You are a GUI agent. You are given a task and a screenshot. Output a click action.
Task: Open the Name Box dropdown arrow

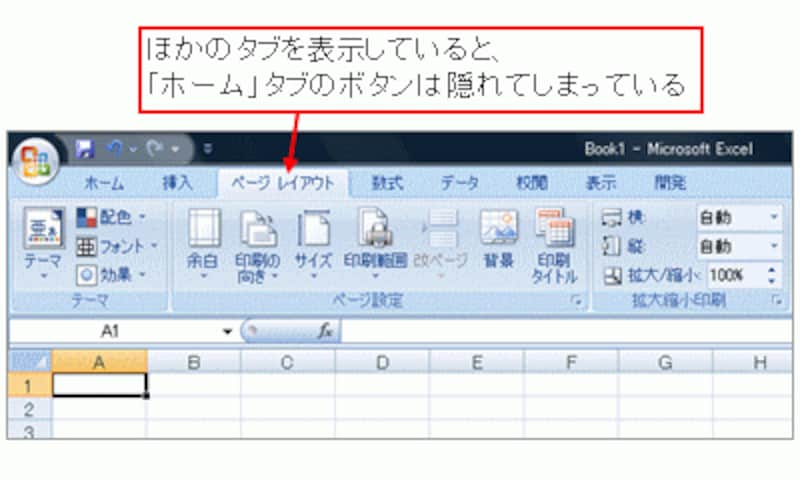(228, 332)
